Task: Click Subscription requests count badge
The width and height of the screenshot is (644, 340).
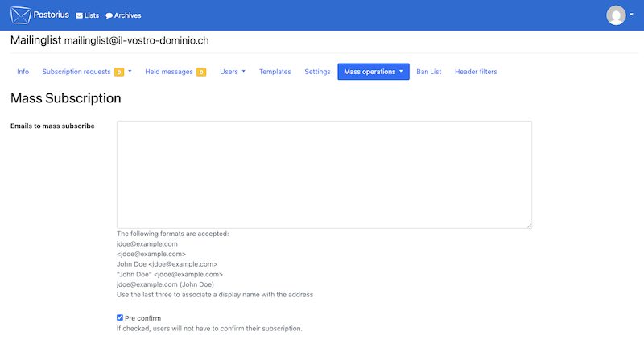Action: (119, 72)
